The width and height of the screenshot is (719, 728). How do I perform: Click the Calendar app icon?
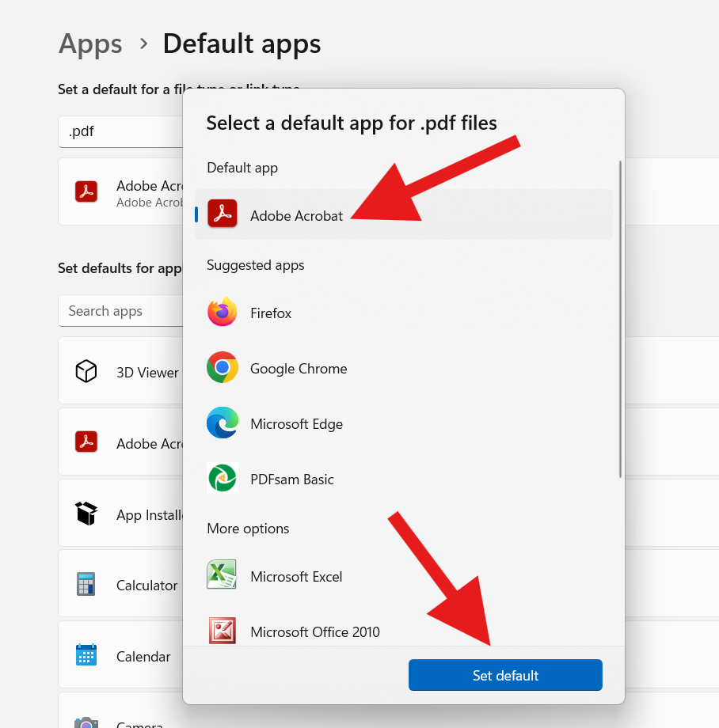(86, 655)
